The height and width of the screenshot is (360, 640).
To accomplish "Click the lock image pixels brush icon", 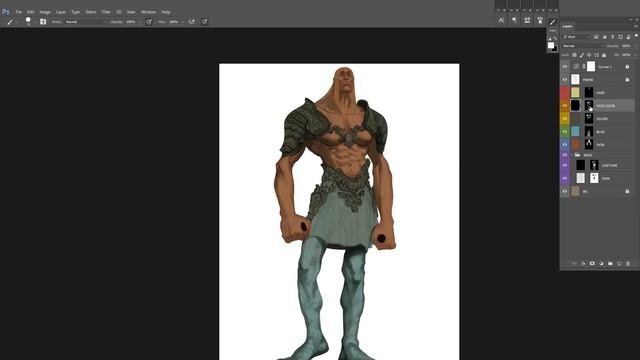I will click(x=582, y=55).
